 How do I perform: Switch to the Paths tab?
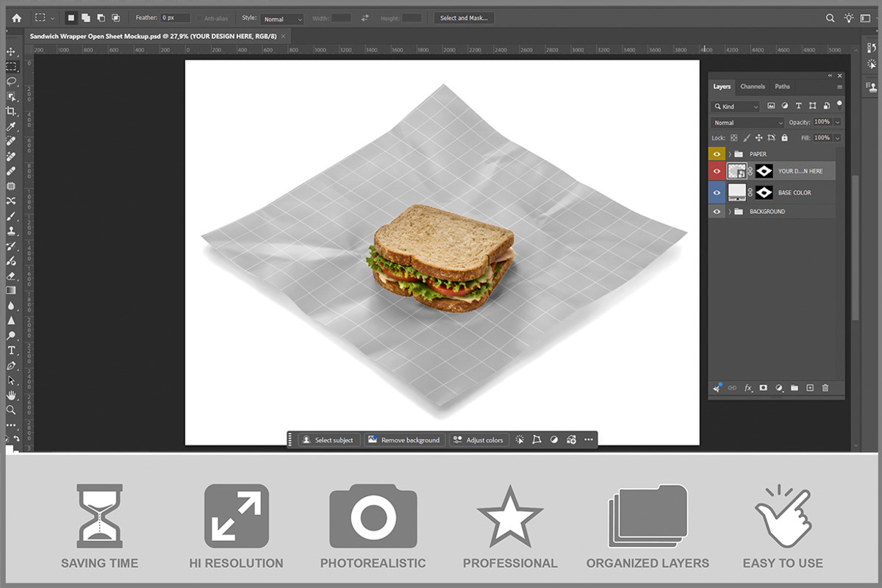tap(783, 87)
